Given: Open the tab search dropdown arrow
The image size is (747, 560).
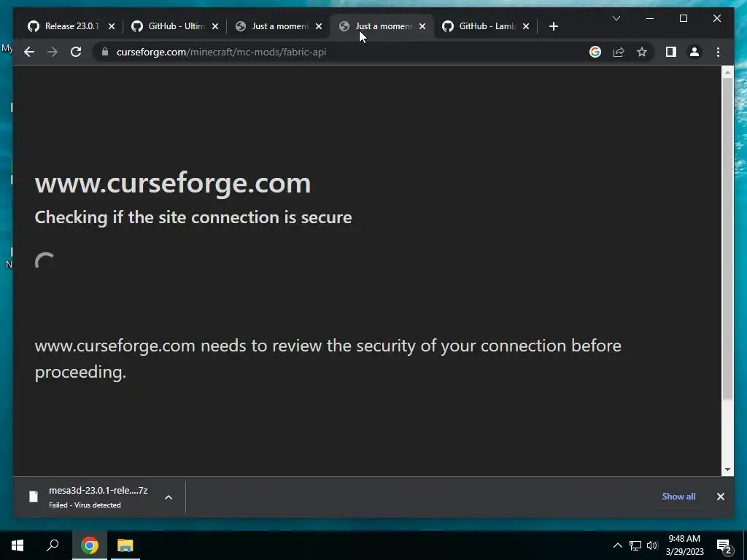Looking at the screenshot, I should (x=616, y=18).
